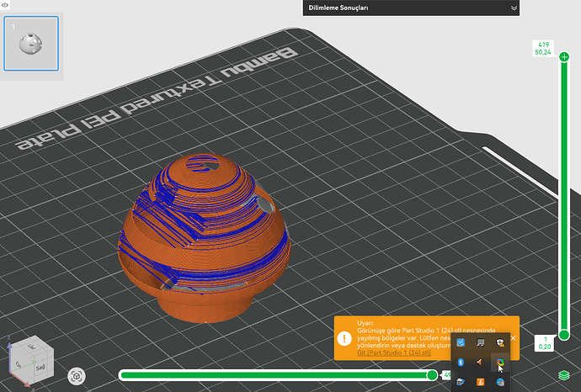Click the monitor display tray icon
Image resolution: width=581 pixels, height=392 pixels.
pyautogui.click(x=480, y=342)
